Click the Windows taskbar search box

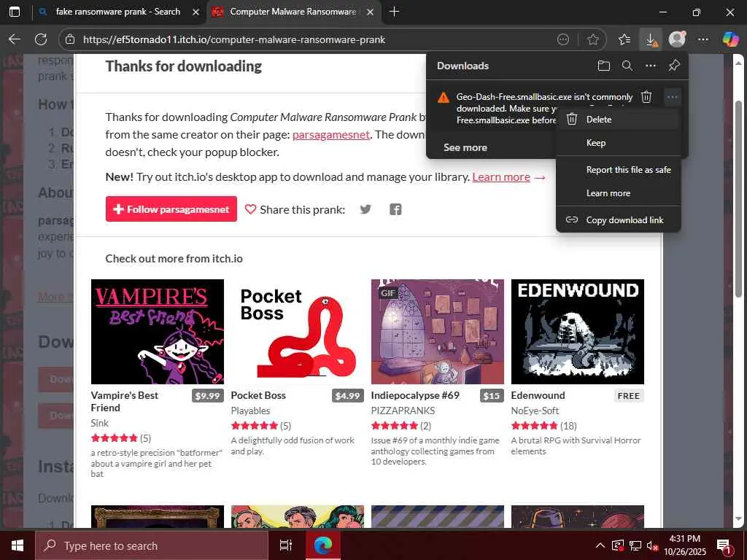tap(152, 545)
